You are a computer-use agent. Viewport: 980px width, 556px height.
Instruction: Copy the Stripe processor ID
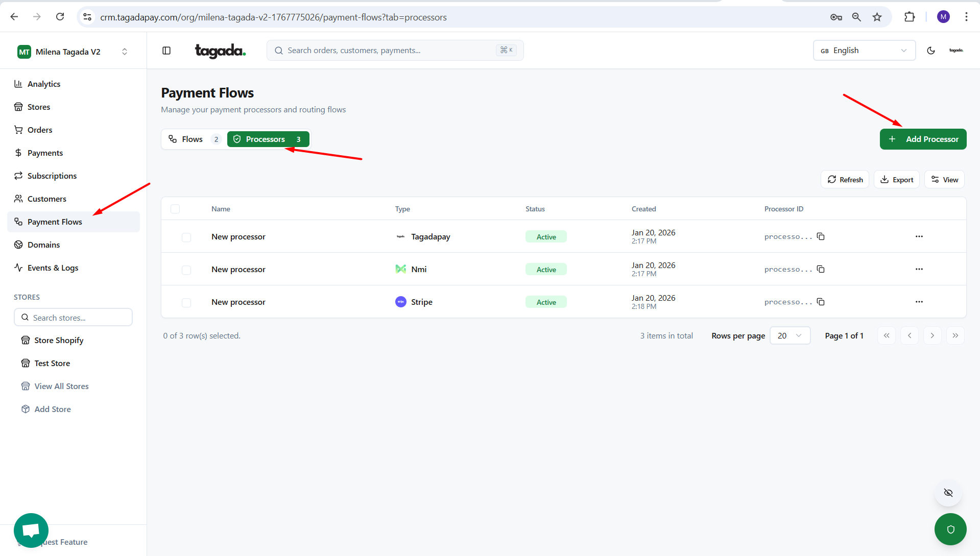[821, 302]
